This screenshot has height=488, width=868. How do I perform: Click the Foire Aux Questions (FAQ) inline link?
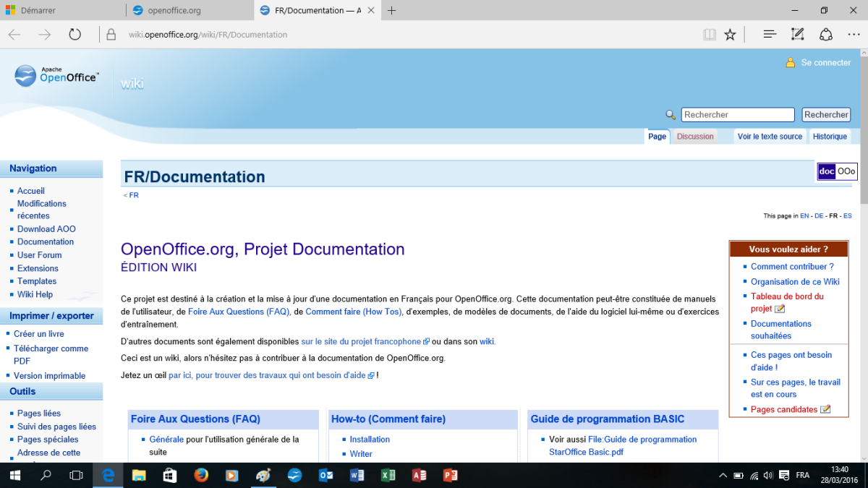[x=239, y=312]
